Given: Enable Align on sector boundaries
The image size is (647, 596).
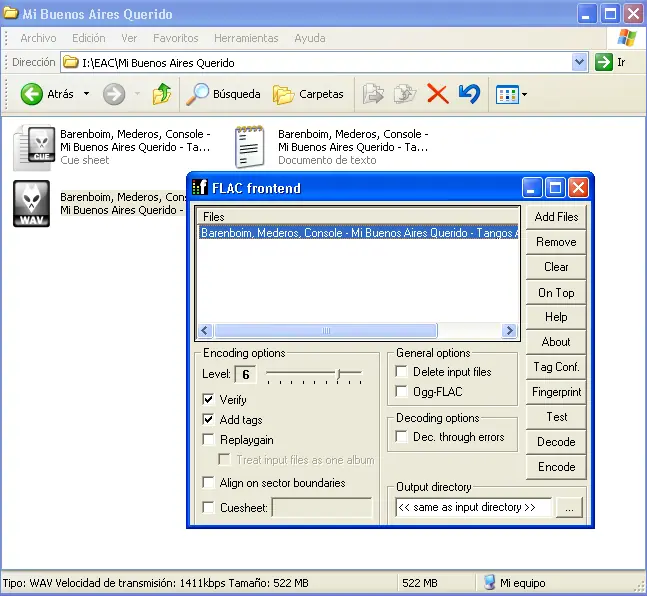Looking at the screenshot, I should 208,482.
